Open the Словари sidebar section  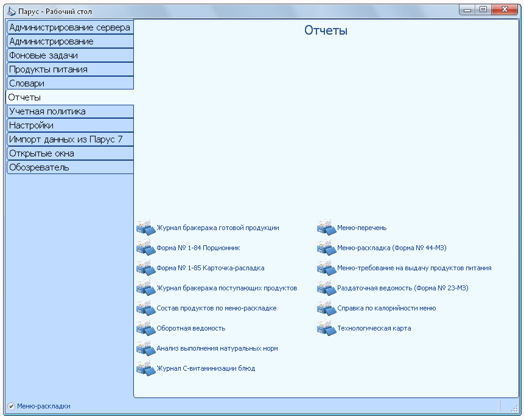70,83
